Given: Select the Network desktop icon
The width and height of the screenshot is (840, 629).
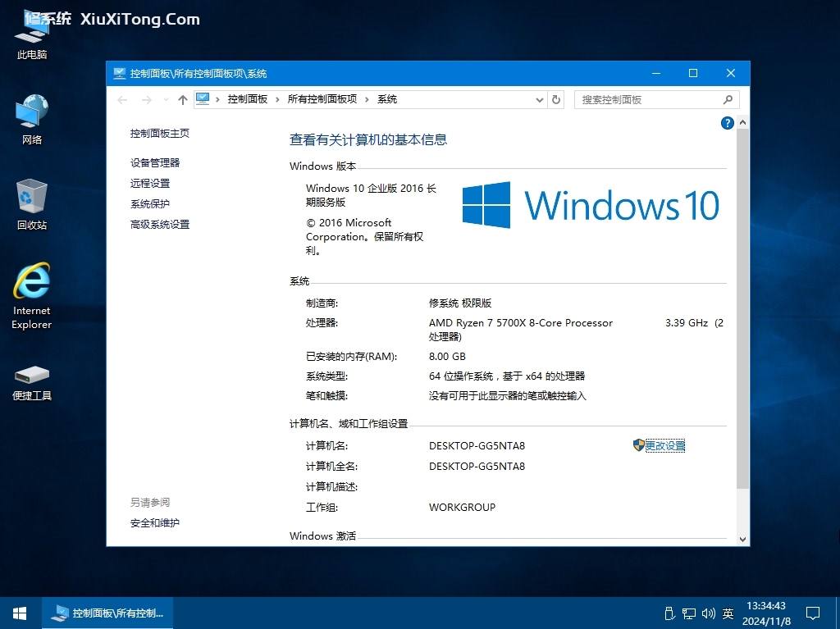Looking at the screenshot, I should click(32, 119).
